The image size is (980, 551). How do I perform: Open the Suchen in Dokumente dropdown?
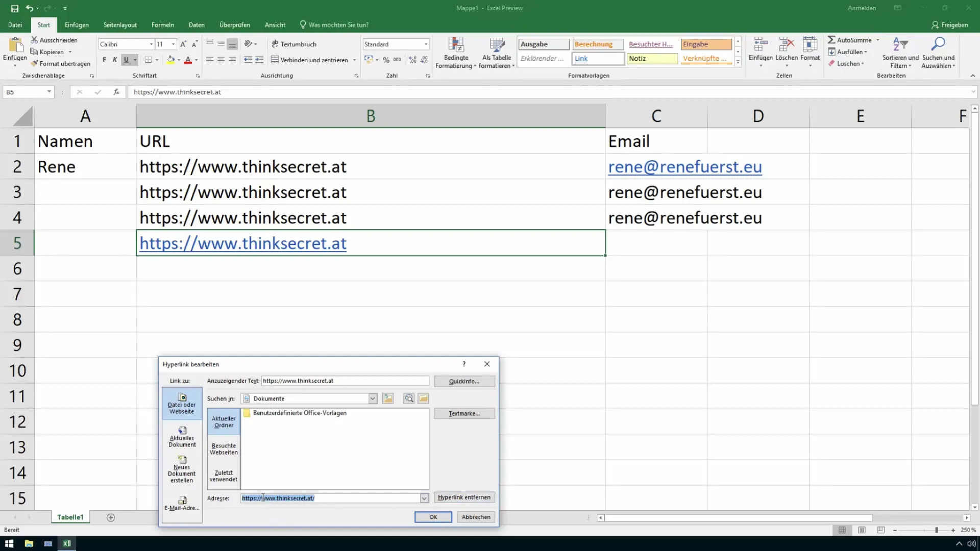point(373,398)
